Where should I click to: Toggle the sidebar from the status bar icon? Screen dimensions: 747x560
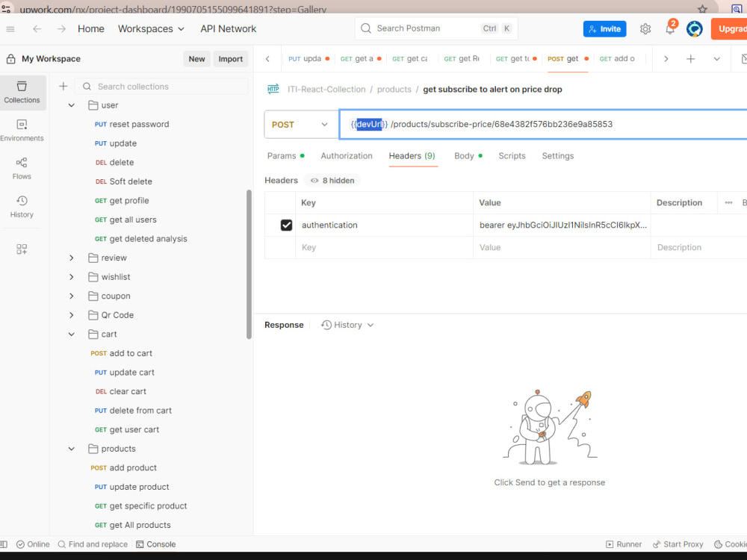point(4,544)
